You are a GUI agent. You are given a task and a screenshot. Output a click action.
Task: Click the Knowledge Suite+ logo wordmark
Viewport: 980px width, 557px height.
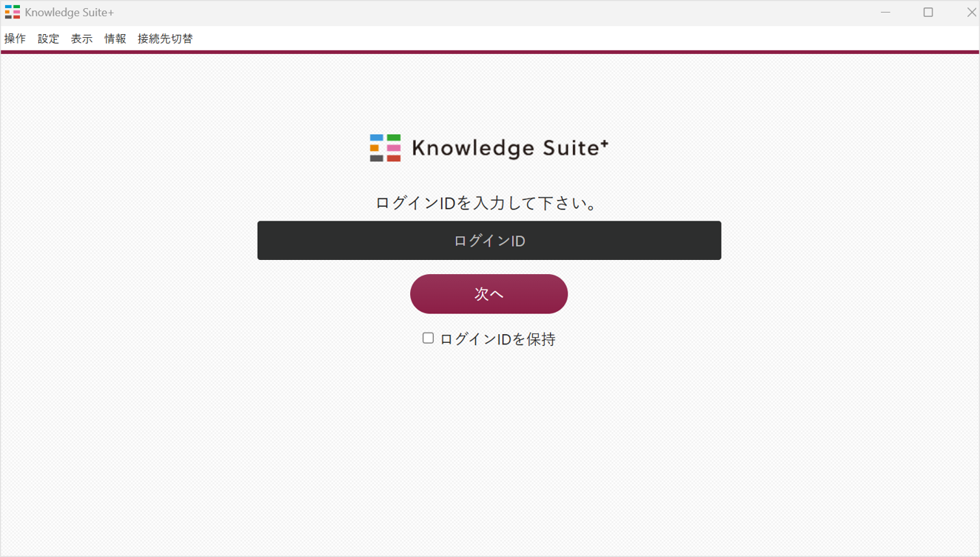[510, 148]
